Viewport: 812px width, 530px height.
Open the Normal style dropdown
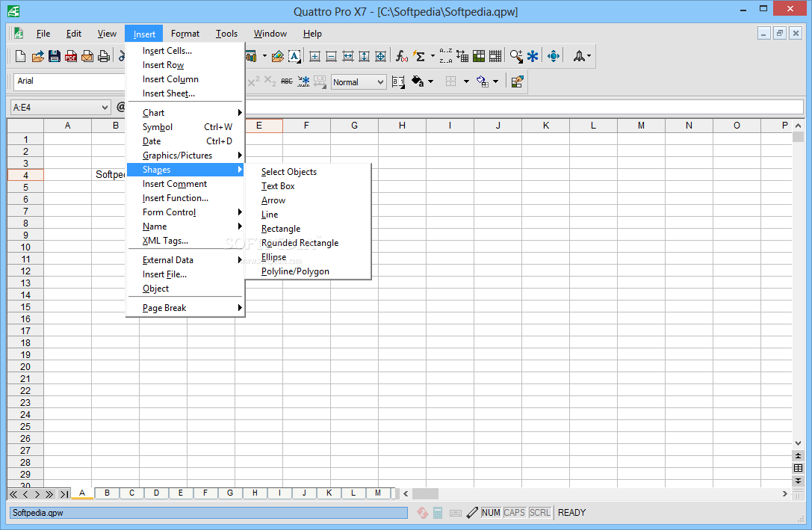point(381,82)
